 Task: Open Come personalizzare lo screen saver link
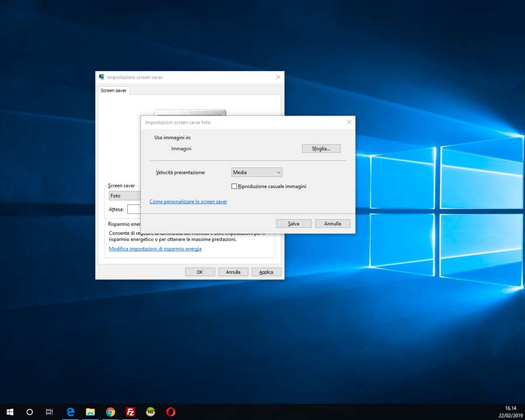pos(188,202)
